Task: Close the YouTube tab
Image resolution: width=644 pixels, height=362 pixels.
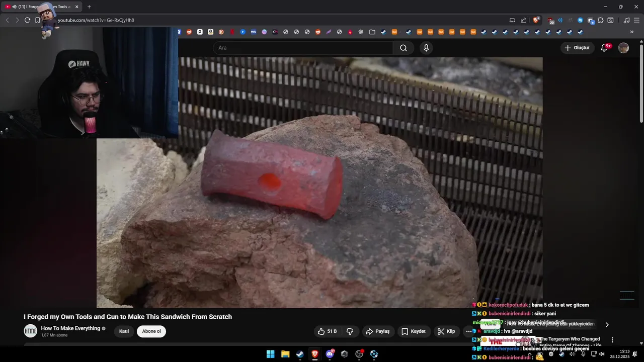Action: coord(76,7)
